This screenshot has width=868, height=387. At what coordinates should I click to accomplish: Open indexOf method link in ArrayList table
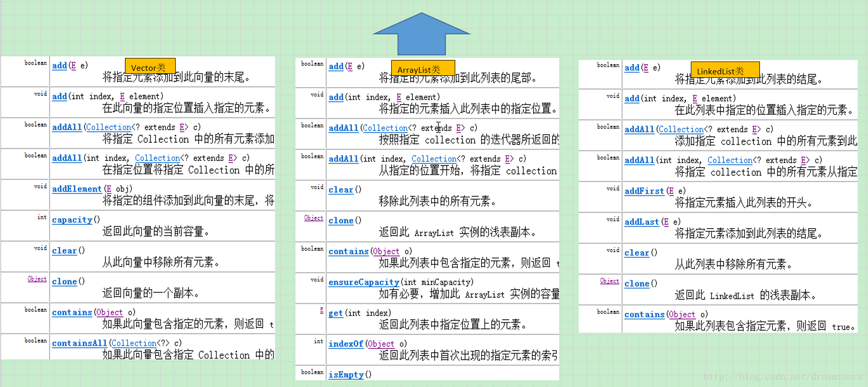tap(346, 343)
